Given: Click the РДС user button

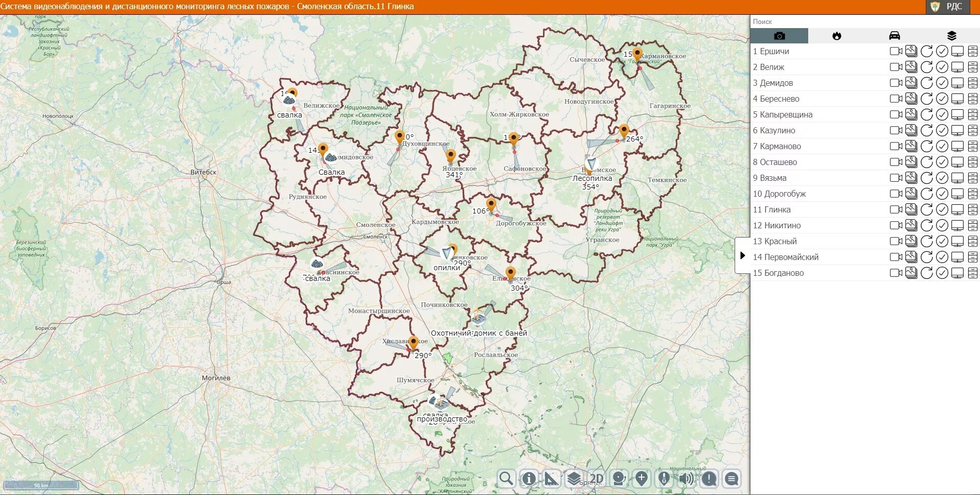Looking at the screenshot, I should click(948, 7).
